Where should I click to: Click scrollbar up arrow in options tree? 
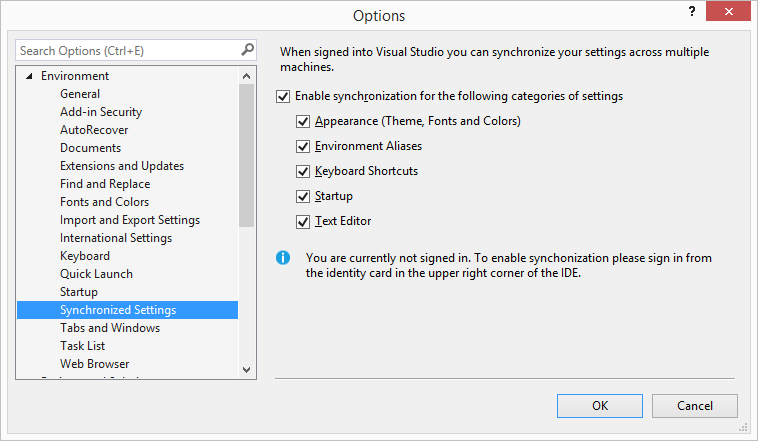pyautogui.click(x=247, y=76)
